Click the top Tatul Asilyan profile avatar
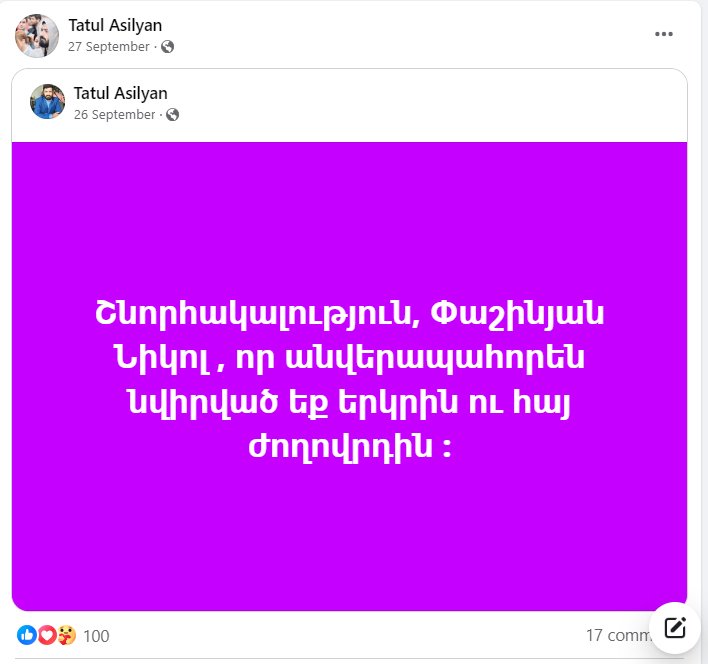Screen dimensions: 708x664 pos(37,36)
